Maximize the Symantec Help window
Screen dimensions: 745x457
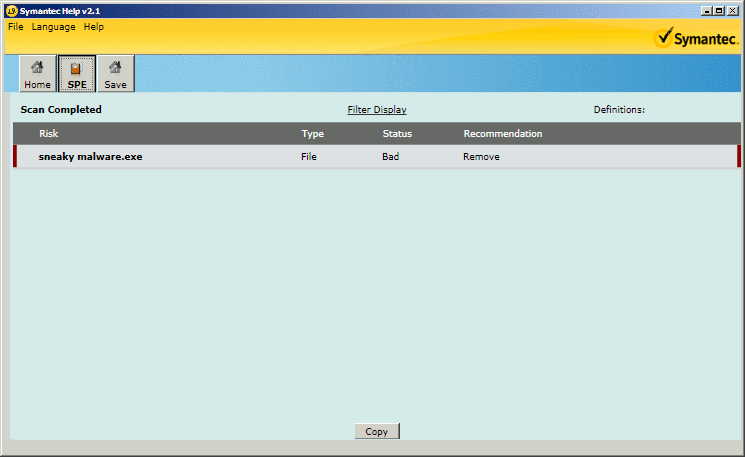point(719,10)
